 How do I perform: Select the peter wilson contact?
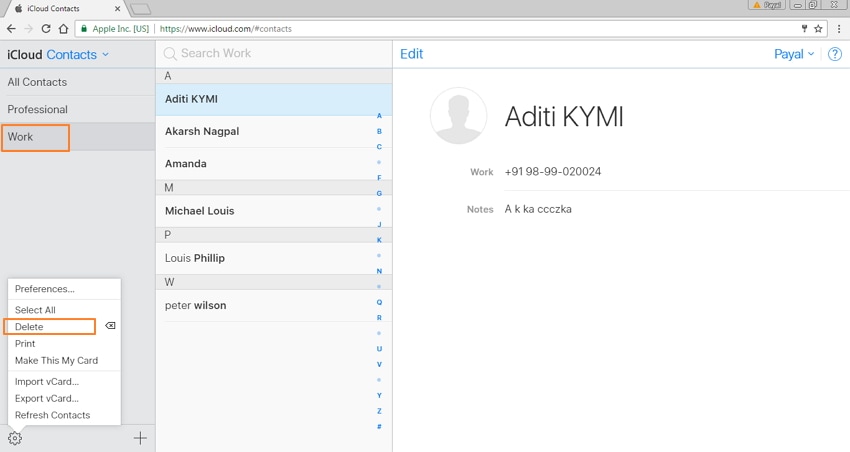[x=274, y=305]
